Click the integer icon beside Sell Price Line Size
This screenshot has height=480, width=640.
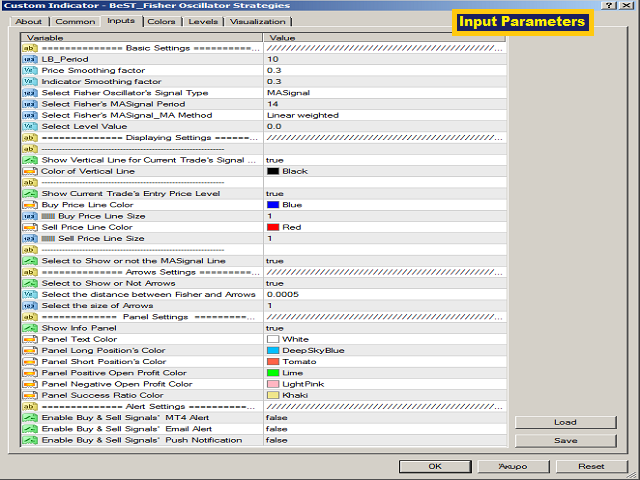click(x=30, y=238)
